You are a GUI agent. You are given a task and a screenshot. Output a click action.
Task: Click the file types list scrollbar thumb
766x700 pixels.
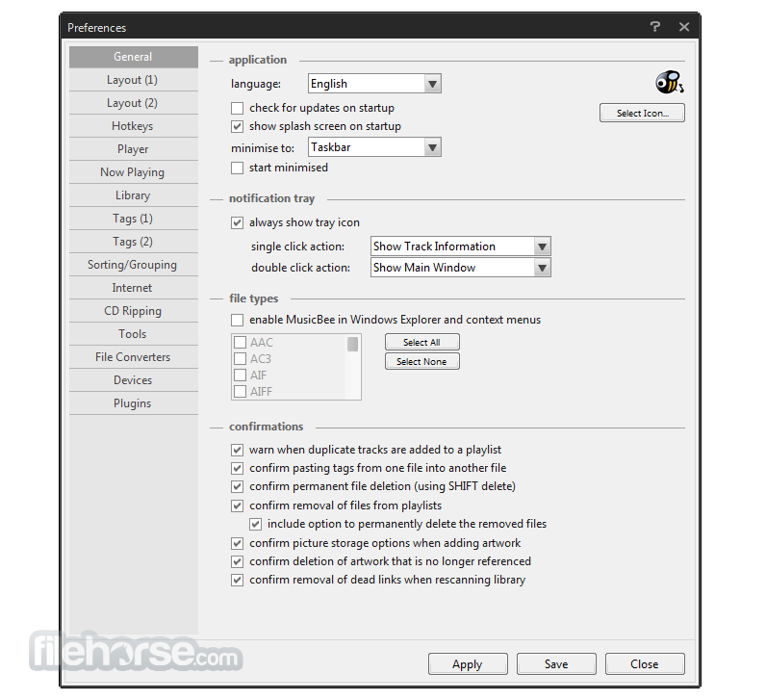click(352, 344)
